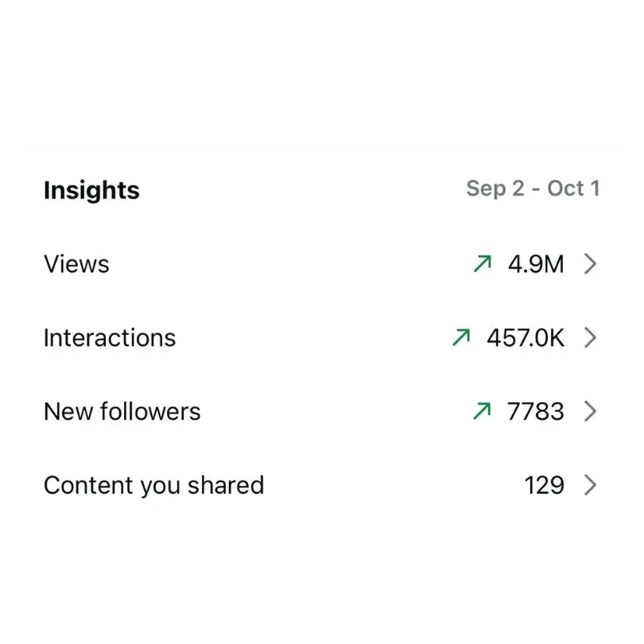The width and height of the screenshot is (644, 644).
Task: Click the 7783 new followers count
Action: [536, 412]
